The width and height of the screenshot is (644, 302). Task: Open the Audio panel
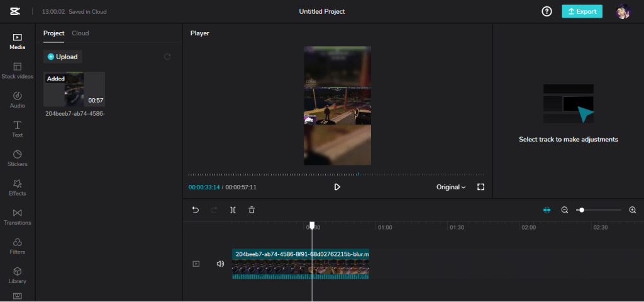(x=17, y=99)
